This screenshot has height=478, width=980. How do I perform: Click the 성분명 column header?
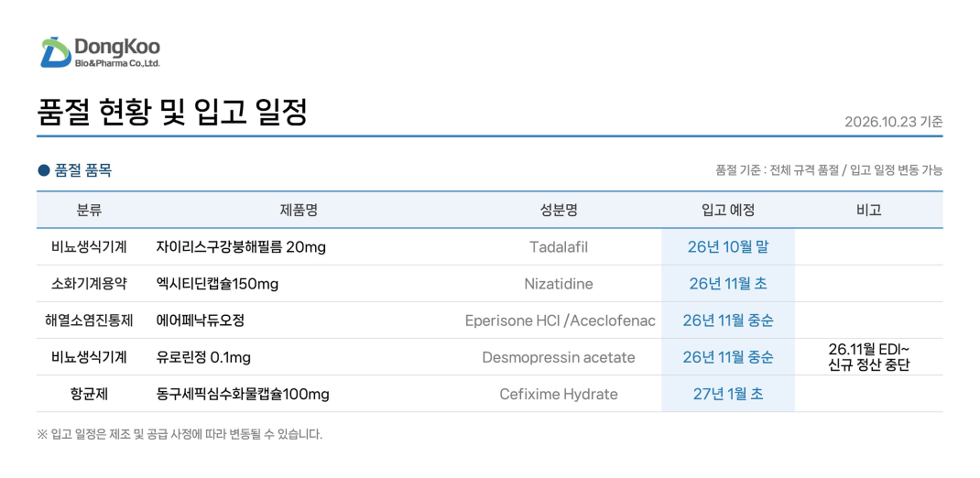(x=558, y=211)
